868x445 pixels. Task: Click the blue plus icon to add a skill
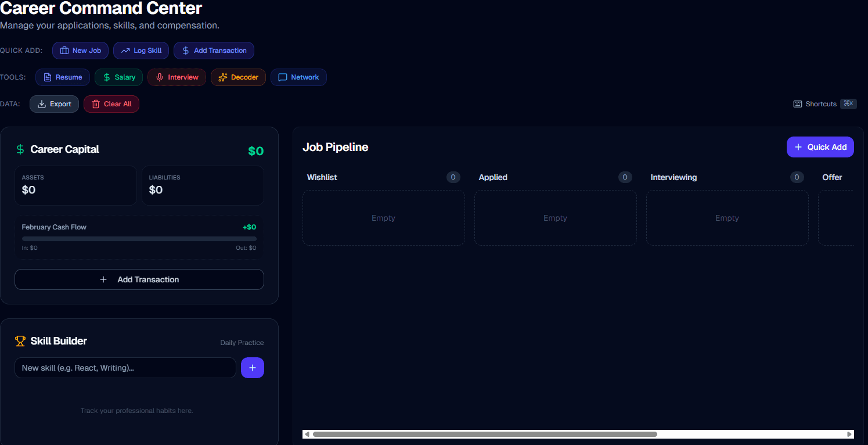point(253,367)
